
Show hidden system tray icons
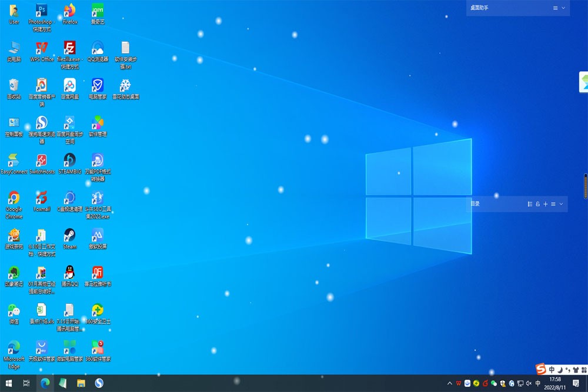click(x=450, y=383)
